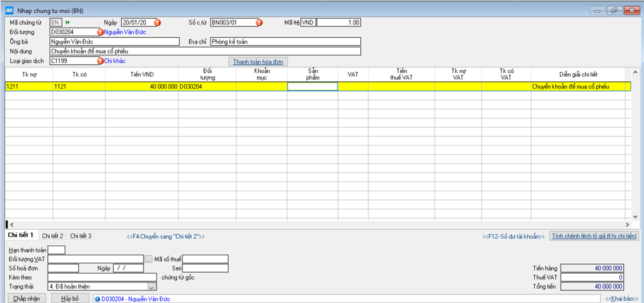
Task: Switch to the Chi tiết 2 tab
Action: pos(53,236)
